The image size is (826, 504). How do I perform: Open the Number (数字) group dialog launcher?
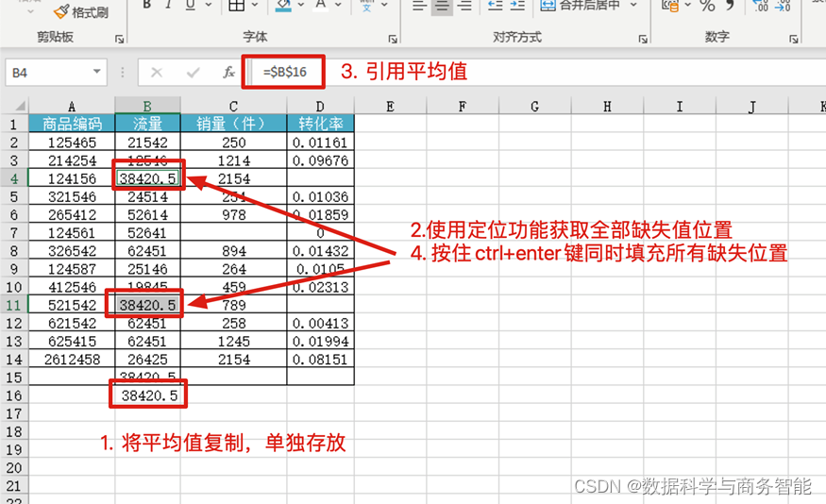pos(793,39)
